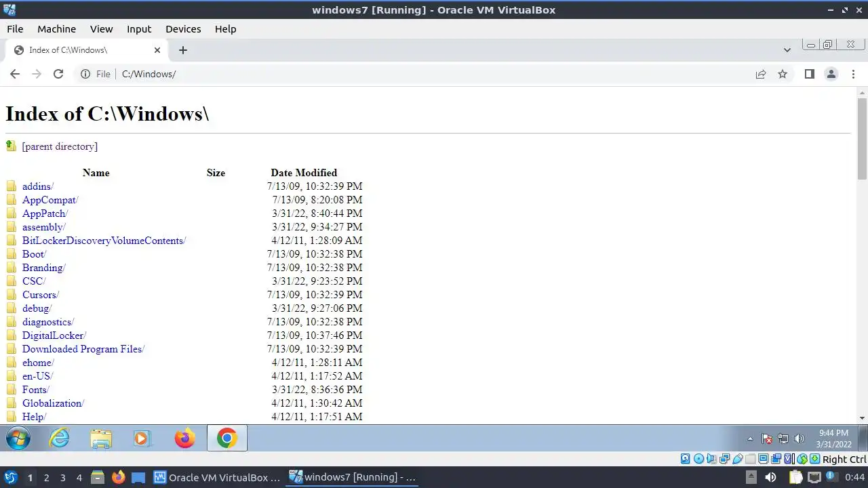Switch to workspace 3 in host panel

62,478
